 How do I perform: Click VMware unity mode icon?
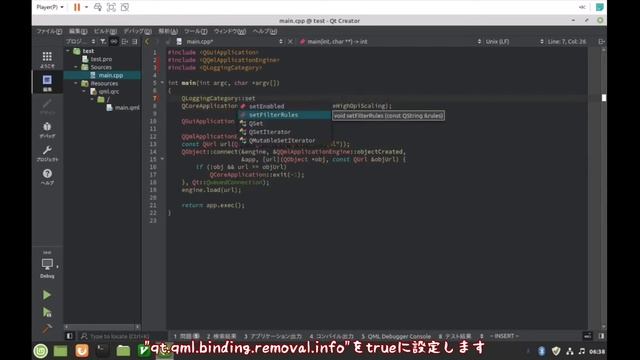pyautogui.click(x=125, y=7)
